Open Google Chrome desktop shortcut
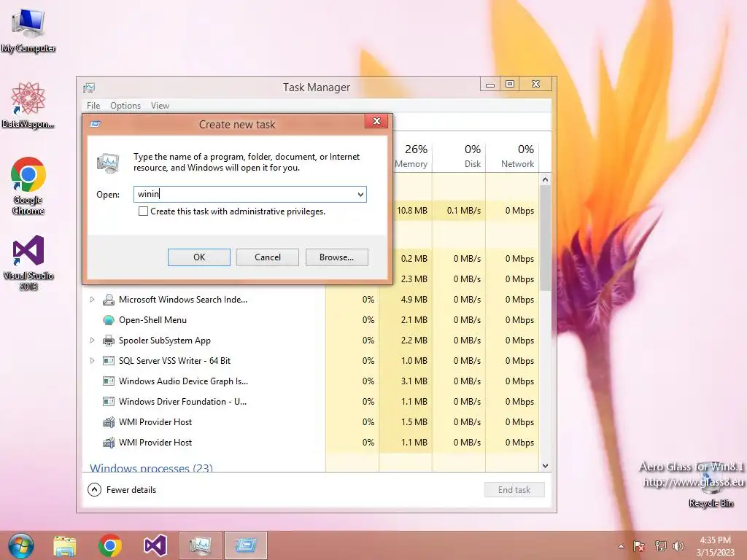Screen dimensions: 747x560 coord(28,185)
